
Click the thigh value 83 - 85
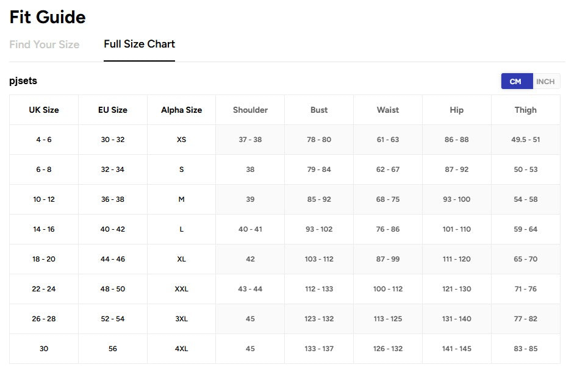(525, 349)
